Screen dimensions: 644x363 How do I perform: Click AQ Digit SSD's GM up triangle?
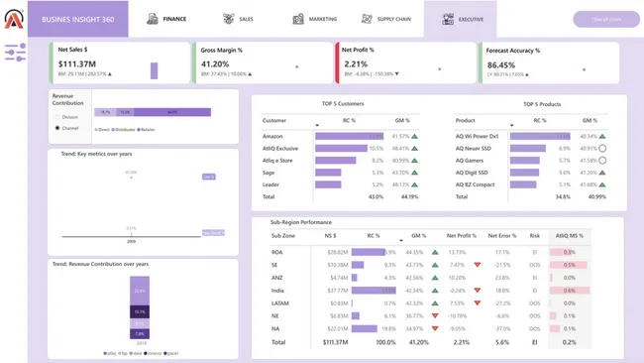602,173
